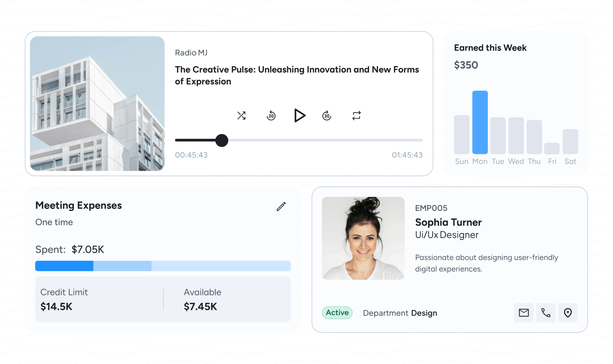Image resolution: width=613 pixels, height=364 pixels.
Task: Play the Creative Pulse episode
Action: (x=299, y=116)
